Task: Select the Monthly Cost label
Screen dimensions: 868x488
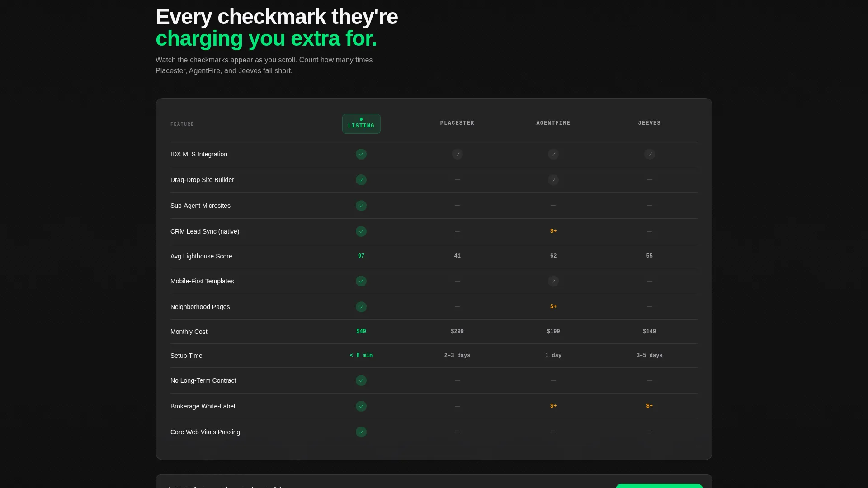Action: point(189,332)
